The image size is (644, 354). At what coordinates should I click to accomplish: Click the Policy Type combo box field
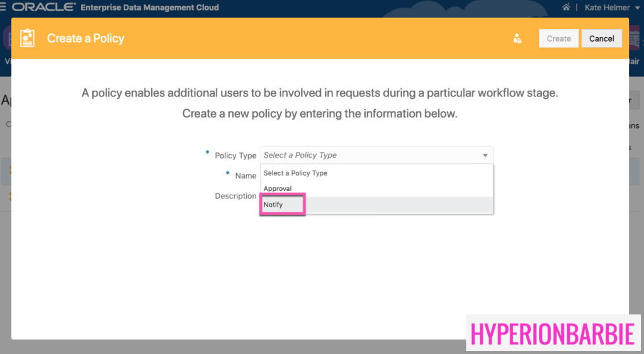click(x=371, y=156)
